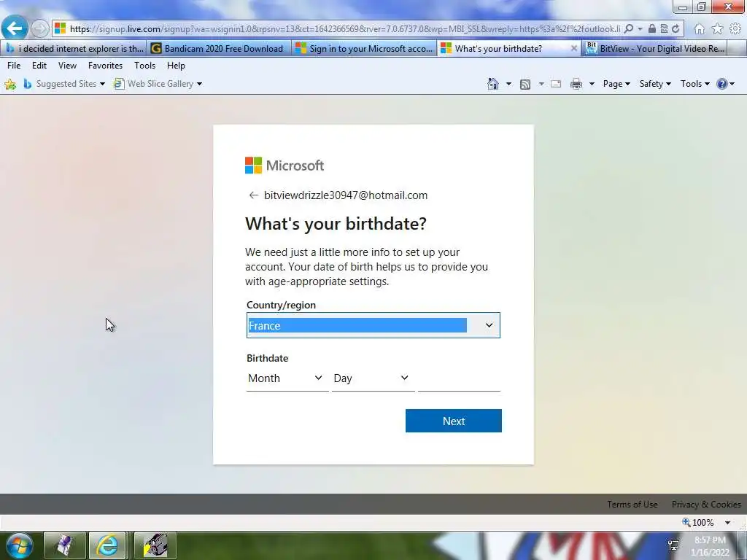The width and height of the screenshot is (747, 560).
Task: Click the browser Forward arrow button
Action: [40, 28]
